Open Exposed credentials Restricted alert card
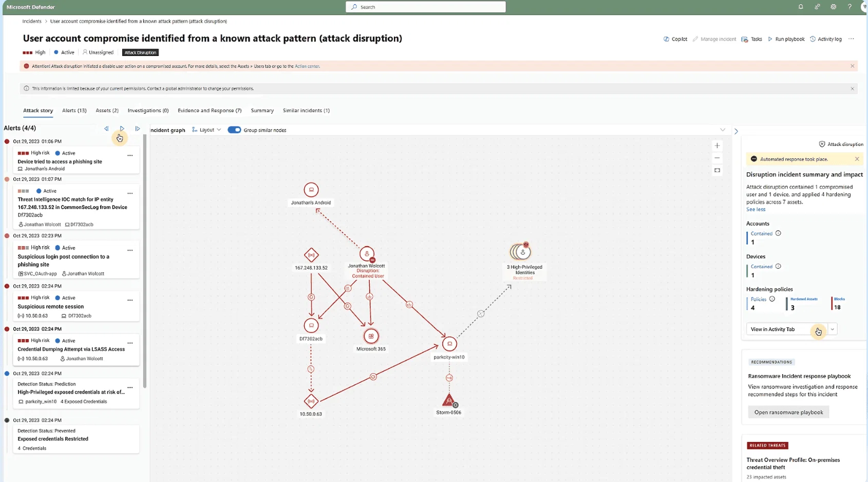The width and height of the screenshot is (868, 482). pyautogui.click(x=76, y=439)
